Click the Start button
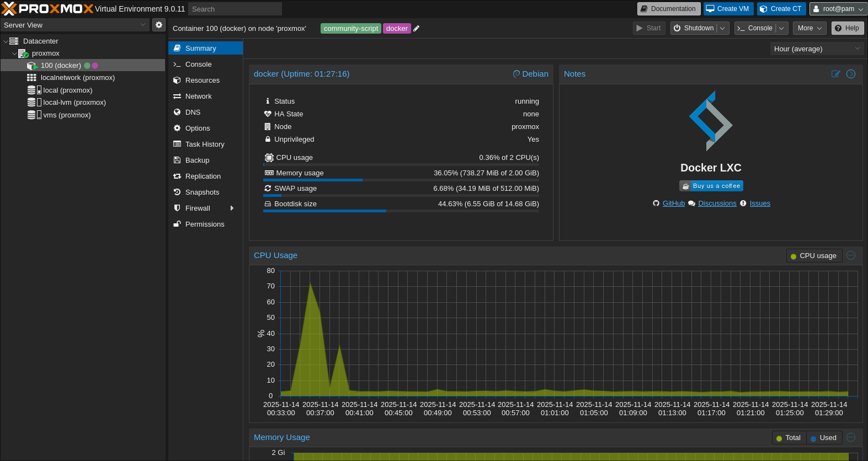 coord(649,28)
